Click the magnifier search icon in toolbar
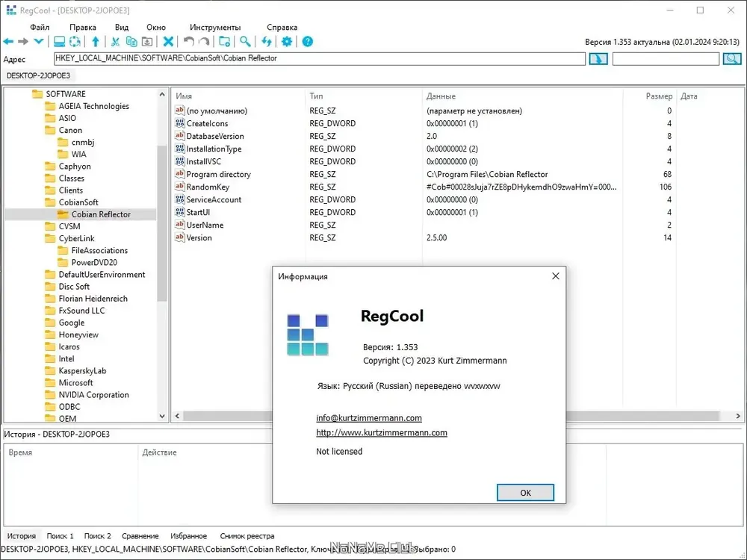Image resolution: width=747 pixels, height=560 pixels. [245, 42]
